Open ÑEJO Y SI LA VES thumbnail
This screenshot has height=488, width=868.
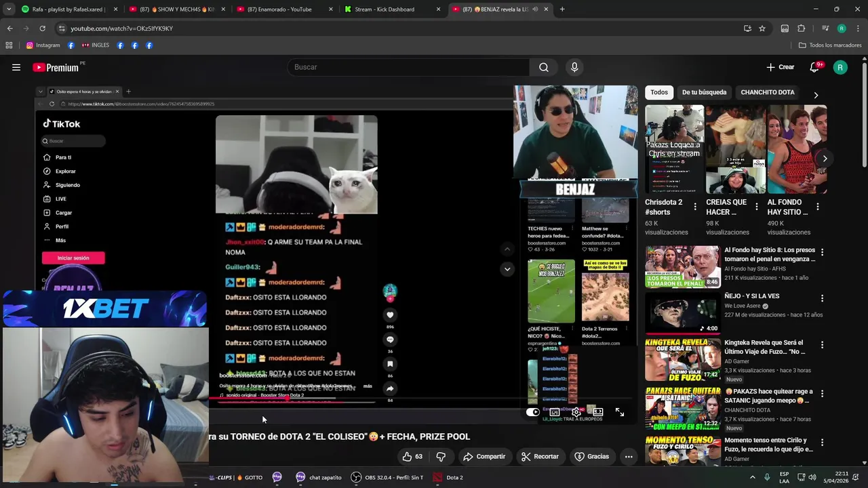[x=682, y=313]
